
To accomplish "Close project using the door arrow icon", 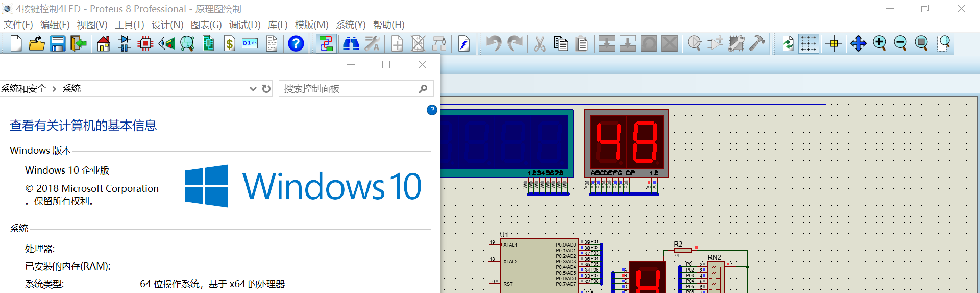I will click(x=78, y=44).
